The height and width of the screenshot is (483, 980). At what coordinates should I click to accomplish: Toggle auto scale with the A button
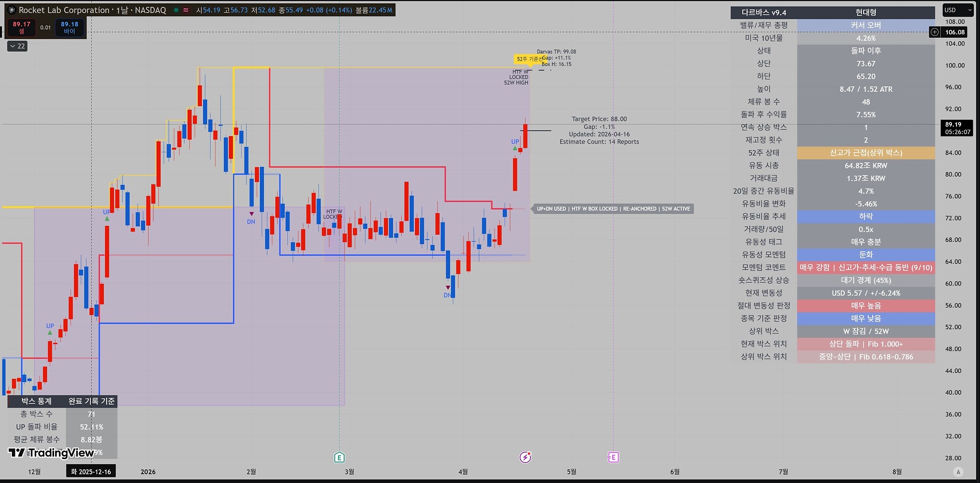coord(958,472)
